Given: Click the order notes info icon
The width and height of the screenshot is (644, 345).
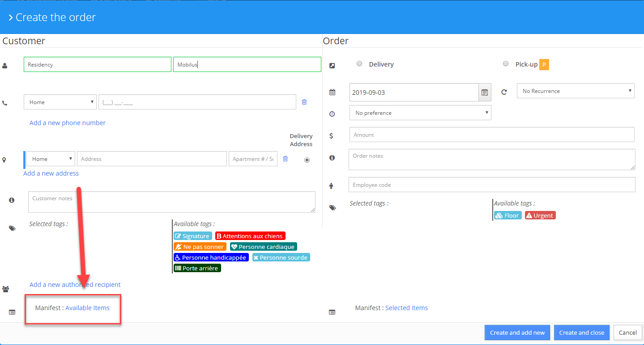Looking at the screenshot, I should tap(332, 158).
